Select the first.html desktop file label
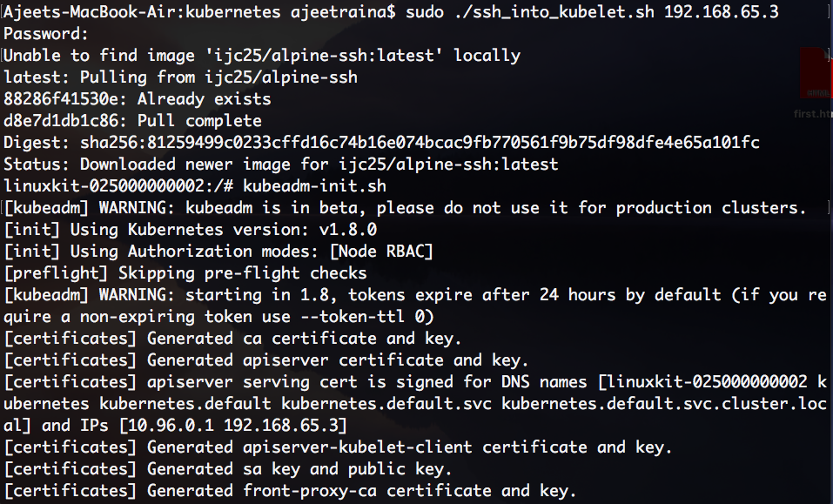 (x=813, y=113)
